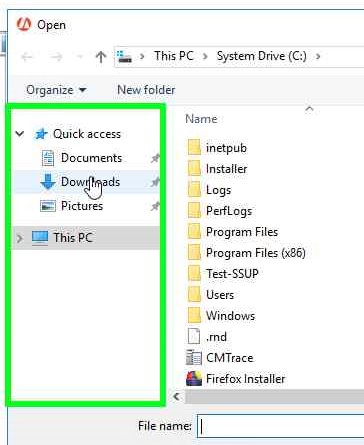Image resolution: width=364 pixels, height=445 pixels.
Task: Sort by the Name column header
Action: tap(201, 119)
